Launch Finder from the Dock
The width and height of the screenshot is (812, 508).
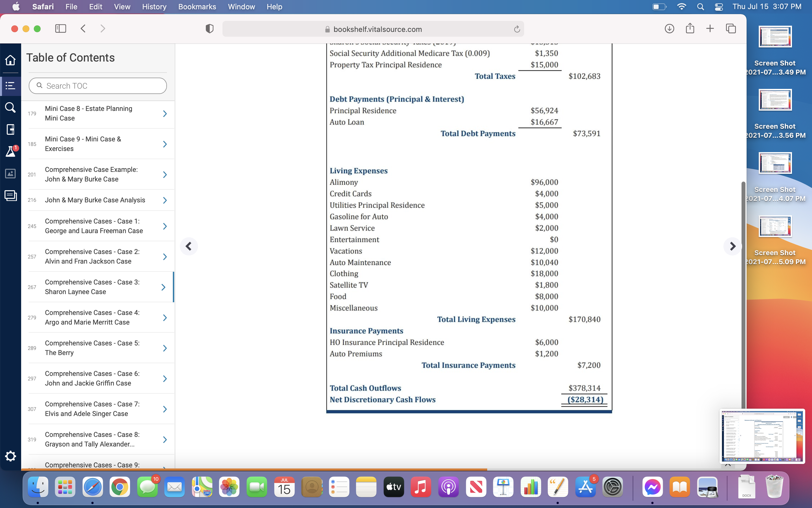pyautogui.click(x=38, y=487)
